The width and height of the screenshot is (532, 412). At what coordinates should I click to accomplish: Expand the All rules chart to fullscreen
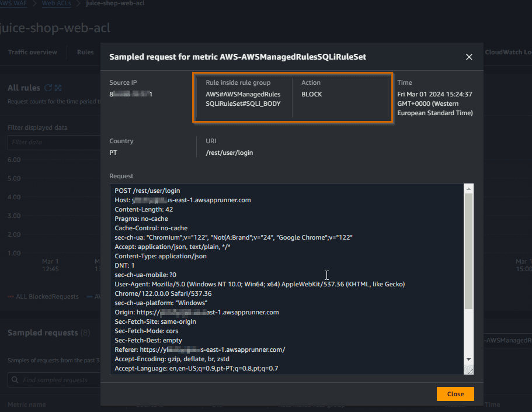tap(58, 88)
